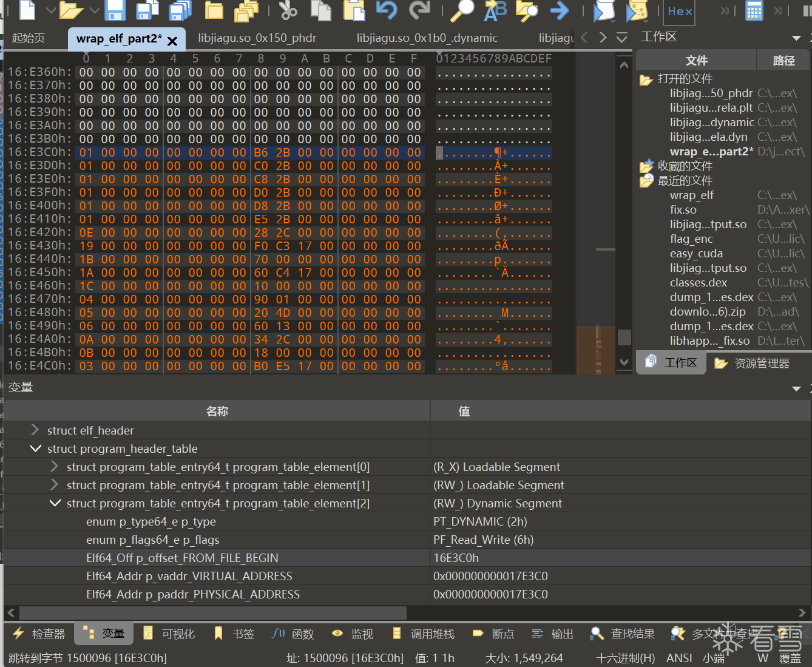Show next file tabs arrow

coord(603,38)
